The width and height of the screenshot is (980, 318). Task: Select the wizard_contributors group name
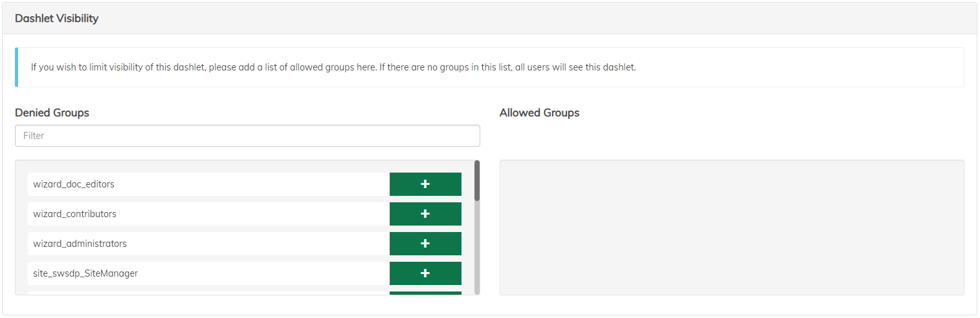(x=75, y=214)
